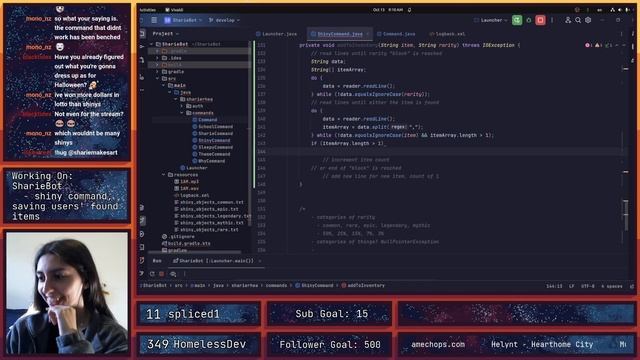The height and width of the screenshot is (360, 640).
Task: Open shiny_objects_mythic.txt file
Action: point(209,223)
